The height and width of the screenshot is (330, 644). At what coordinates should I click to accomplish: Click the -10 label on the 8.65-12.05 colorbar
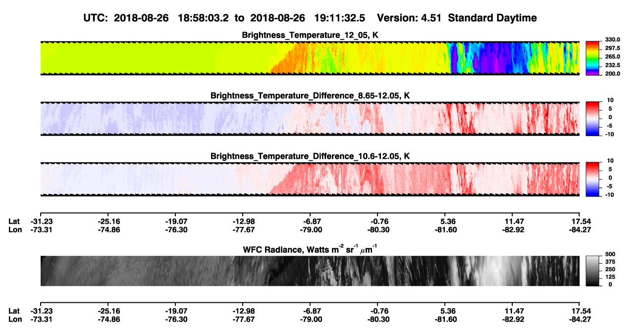(x=609, y=134)
